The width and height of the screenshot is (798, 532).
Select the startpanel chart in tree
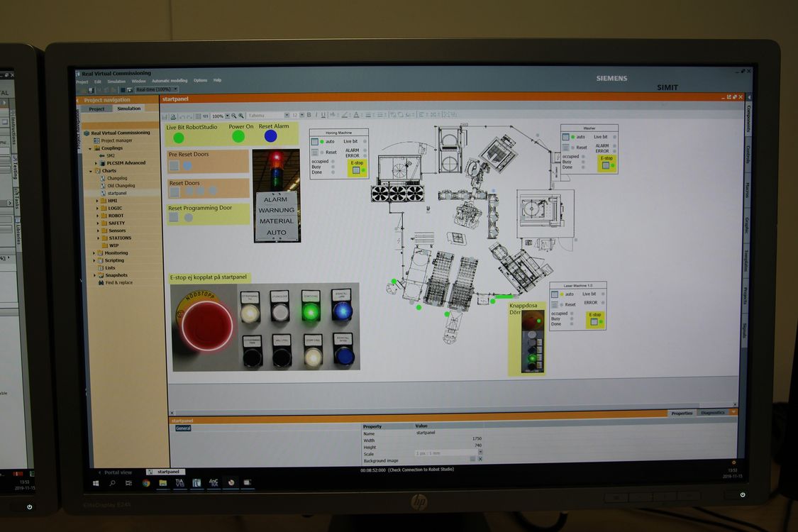pos(117,194)
